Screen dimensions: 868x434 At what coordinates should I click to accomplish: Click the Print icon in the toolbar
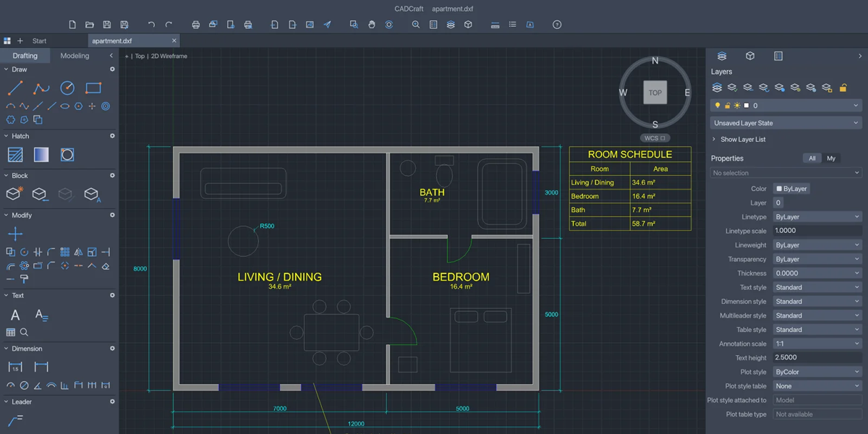point(196,25)
